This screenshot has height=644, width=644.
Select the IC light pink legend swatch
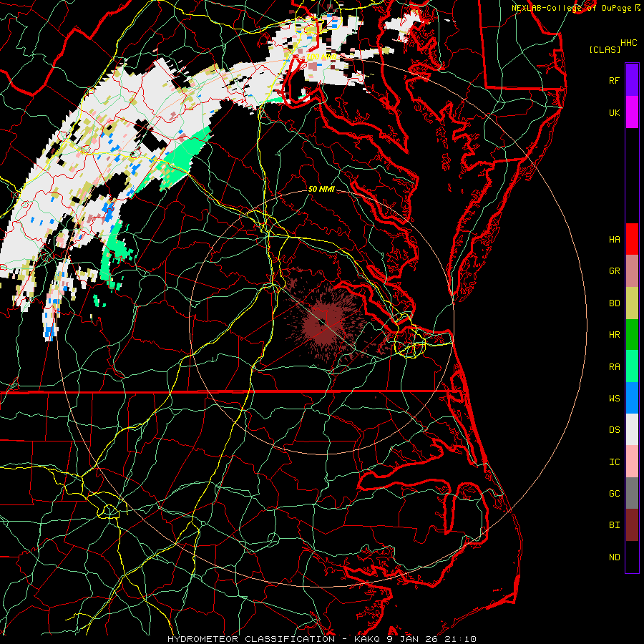pyautogui.click(x=632, y=462)
